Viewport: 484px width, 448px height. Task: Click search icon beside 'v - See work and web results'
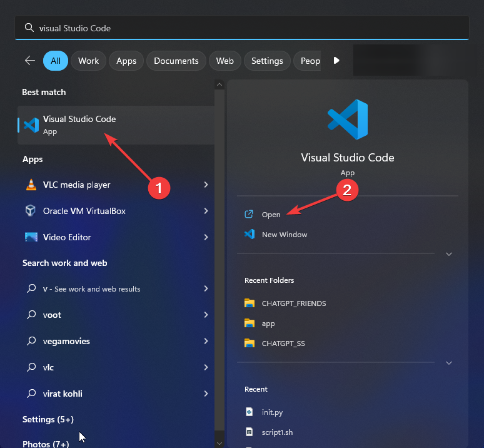pyautogui.click(x=31, y=288)
